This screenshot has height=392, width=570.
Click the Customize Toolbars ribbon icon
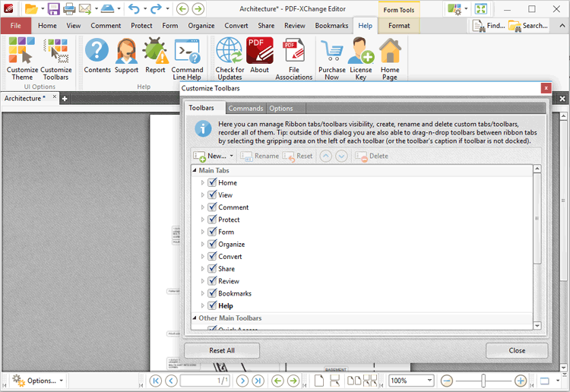[55, 58]
